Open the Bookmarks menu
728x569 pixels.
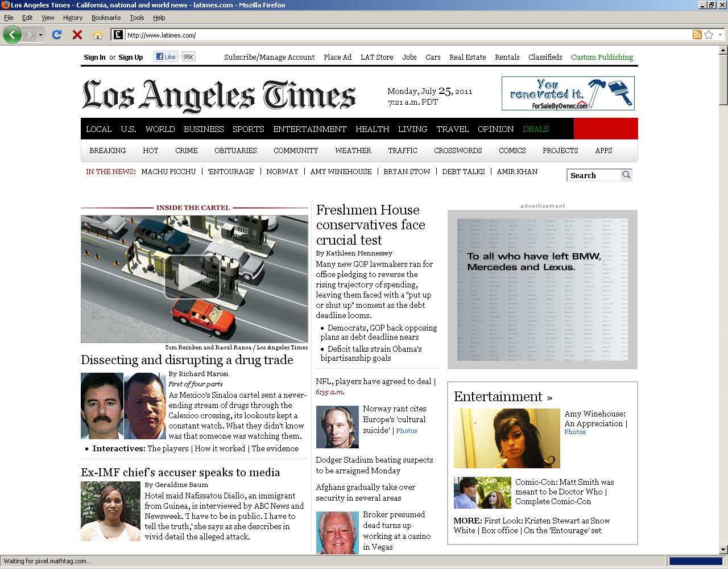coord(106,18)
